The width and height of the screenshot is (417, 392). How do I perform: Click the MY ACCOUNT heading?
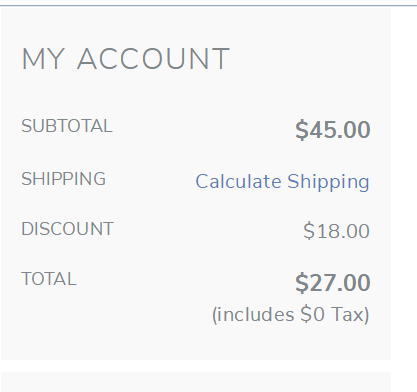[126, 59]
